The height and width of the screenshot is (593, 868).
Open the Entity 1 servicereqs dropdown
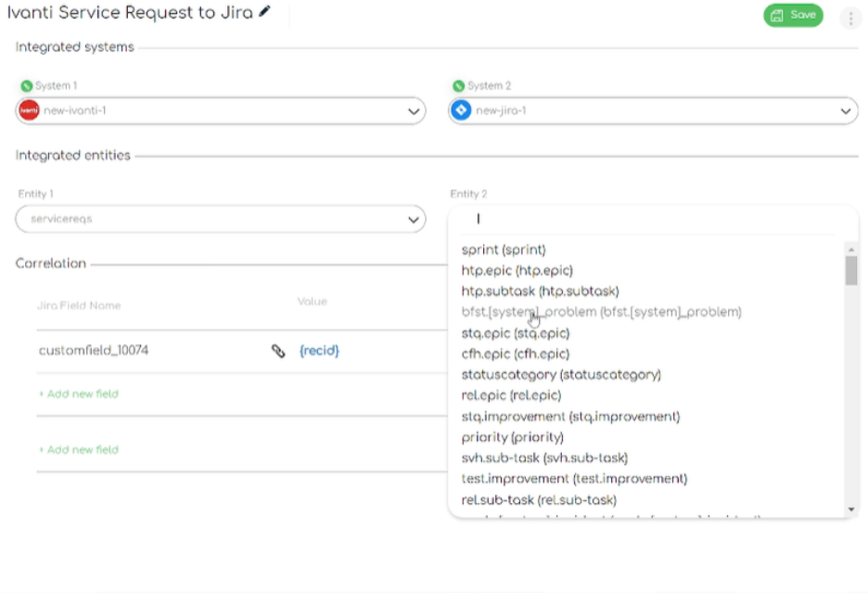point(414,219)
